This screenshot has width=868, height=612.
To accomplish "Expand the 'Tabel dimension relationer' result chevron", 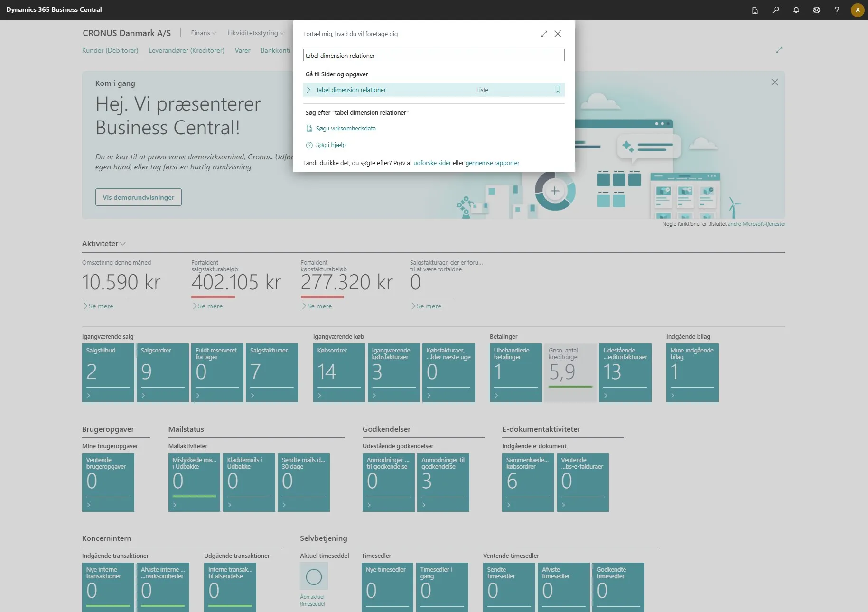I will coord(308,90).
